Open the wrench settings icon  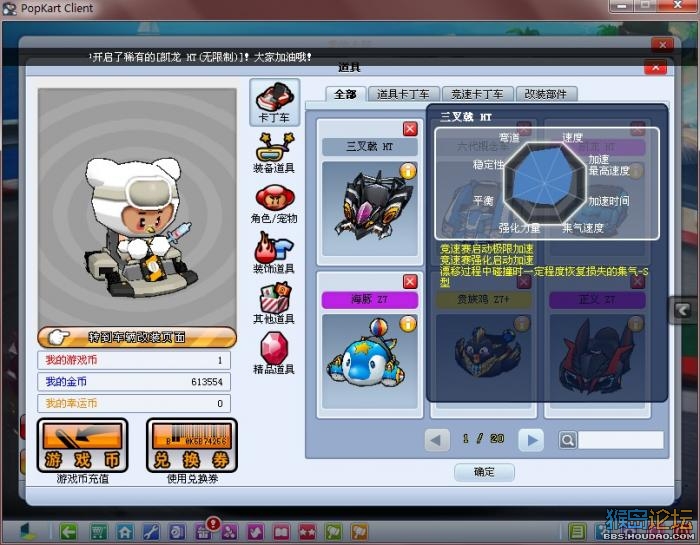pyautogui.click(x=151, y=532)
